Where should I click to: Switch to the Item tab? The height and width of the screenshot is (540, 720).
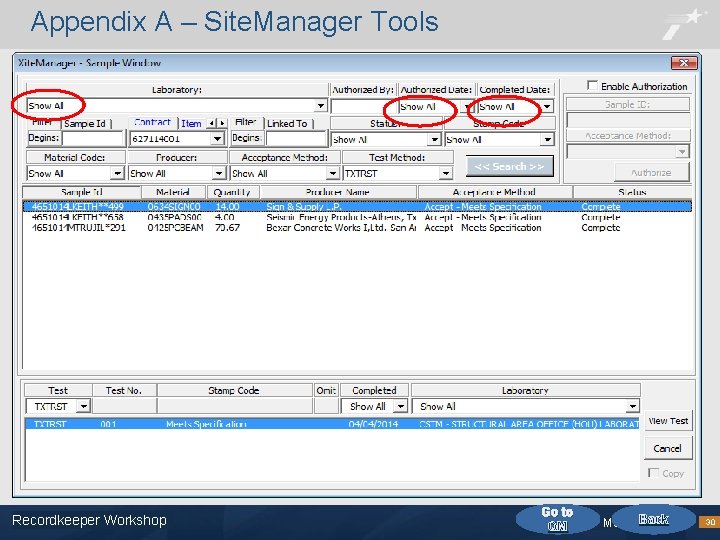click(x=191, y=124)
